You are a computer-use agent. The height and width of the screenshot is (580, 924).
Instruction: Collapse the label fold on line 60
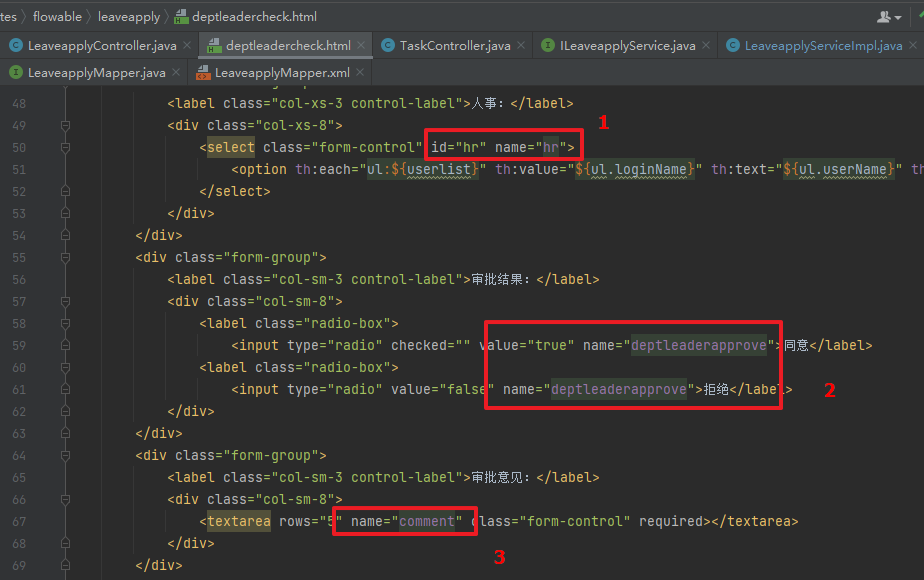click(65, 367)
